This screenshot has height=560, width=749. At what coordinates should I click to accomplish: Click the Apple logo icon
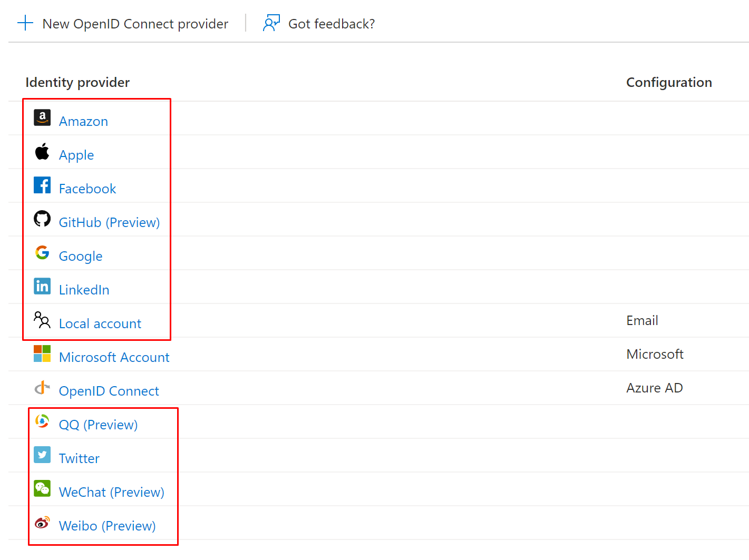click(42, 152)
